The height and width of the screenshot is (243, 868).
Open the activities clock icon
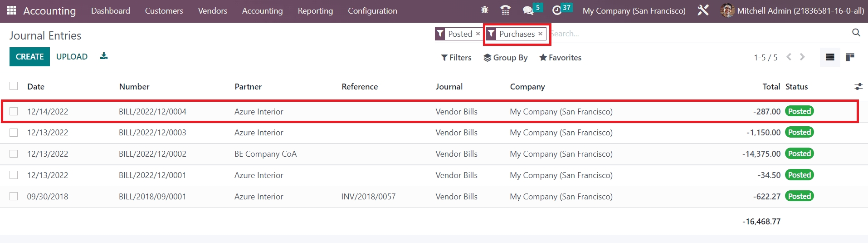coord(557,10)
